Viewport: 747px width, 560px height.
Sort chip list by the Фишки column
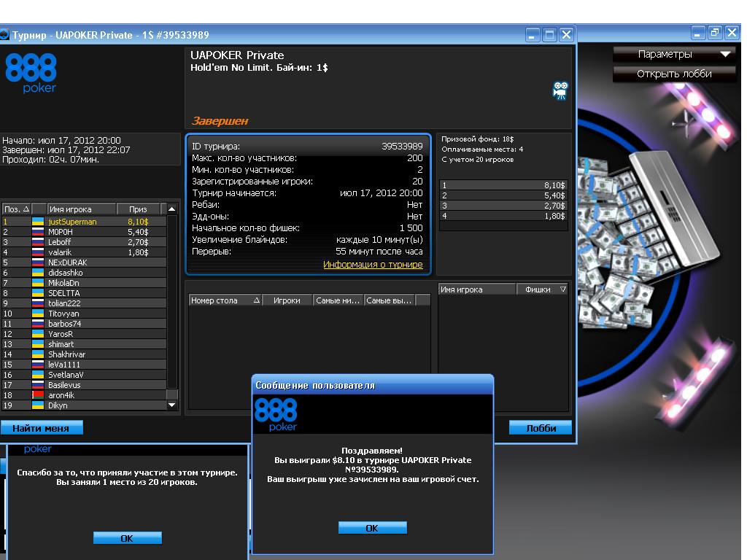coord(543,289)
